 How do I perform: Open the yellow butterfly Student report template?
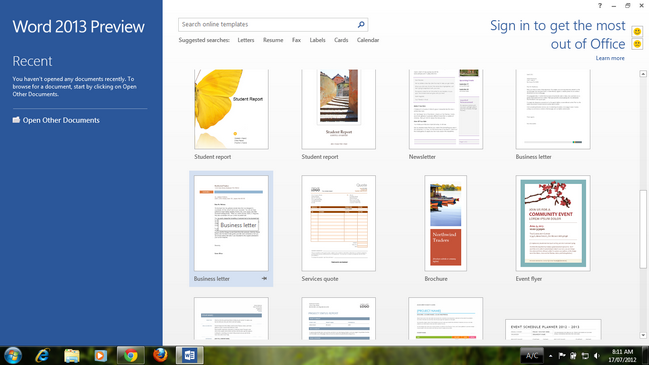point(231,109)
